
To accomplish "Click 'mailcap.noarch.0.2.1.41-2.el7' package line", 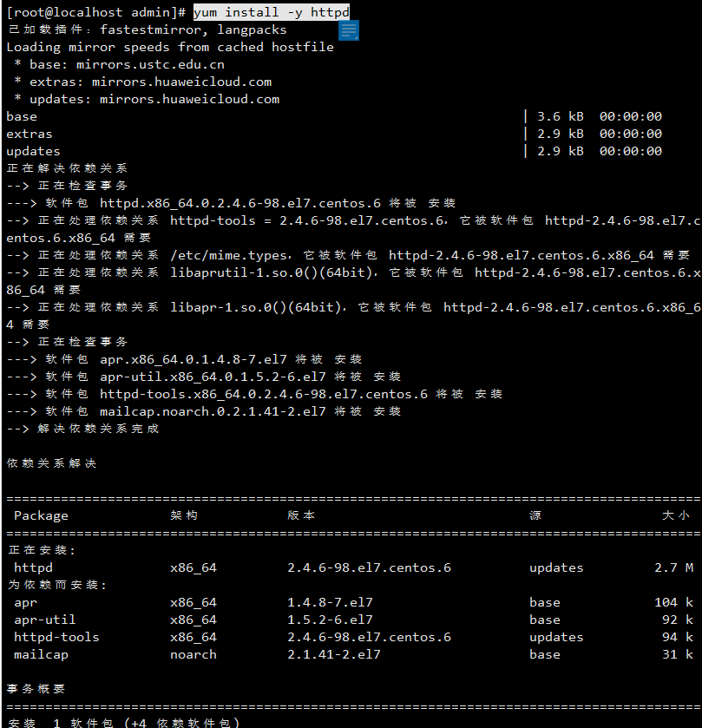I will point(213,411).
